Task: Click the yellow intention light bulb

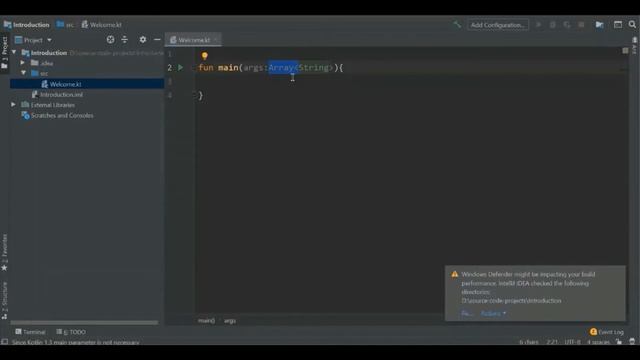Action: tap(204, 56)
